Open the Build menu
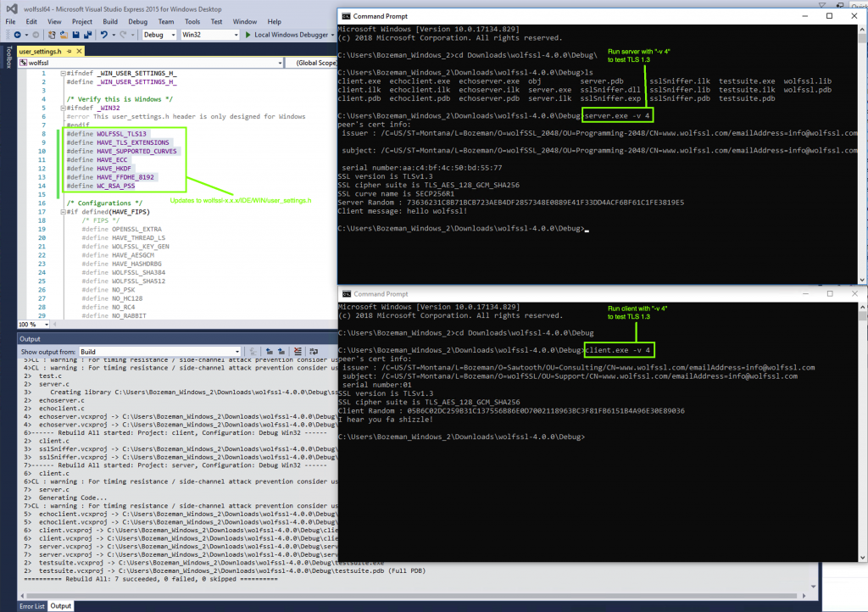Viewport: 868px width, 612px height. tap(111, 21)
